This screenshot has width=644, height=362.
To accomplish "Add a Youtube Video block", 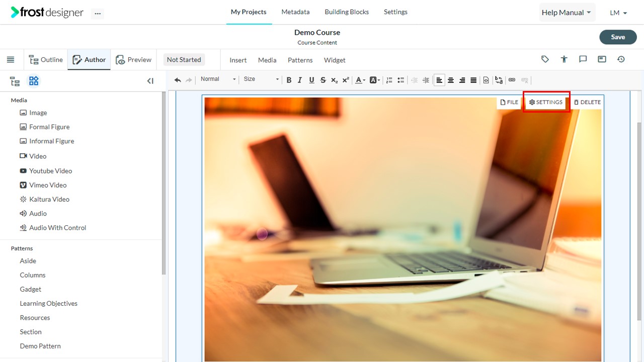I will (x=46, y=171).
